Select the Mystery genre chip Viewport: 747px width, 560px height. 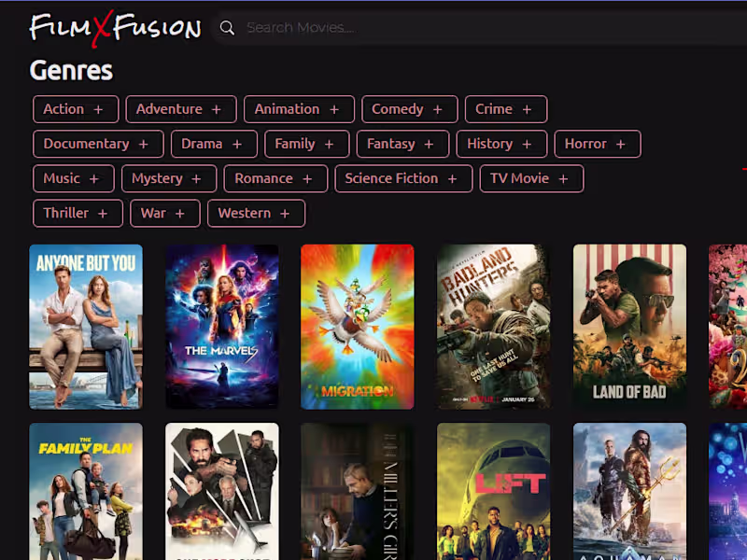tap(169, 178)
